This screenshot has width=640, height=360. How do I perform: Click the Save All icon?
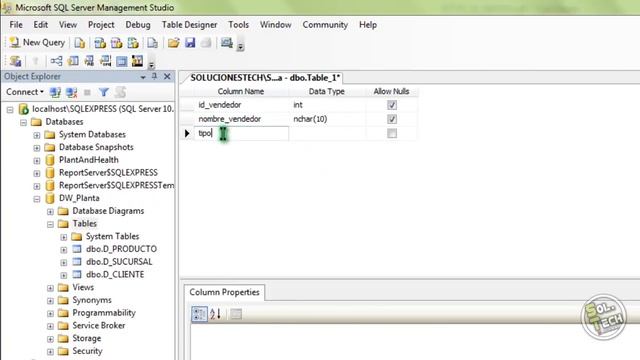[206, 43]
